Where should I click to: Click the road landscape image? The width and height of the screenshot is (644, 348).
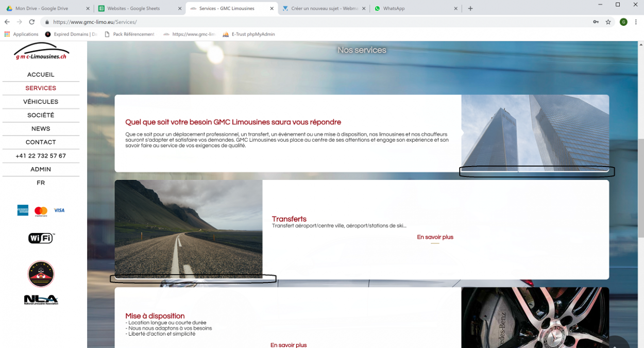point(189,229)
